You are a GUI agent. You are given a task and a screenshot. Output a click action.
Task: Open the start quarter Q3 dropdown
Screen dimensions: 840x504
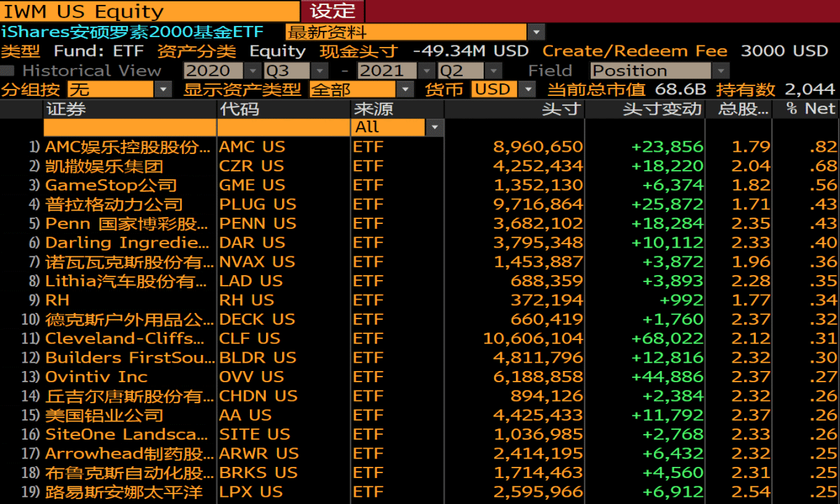tap(319, 71)
